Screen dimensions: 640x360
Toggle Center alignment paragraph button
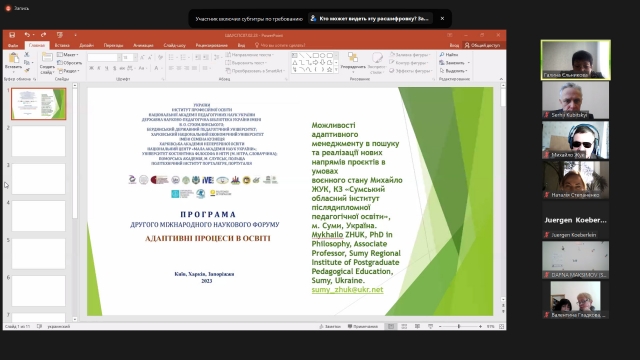(x=179, y=68)
